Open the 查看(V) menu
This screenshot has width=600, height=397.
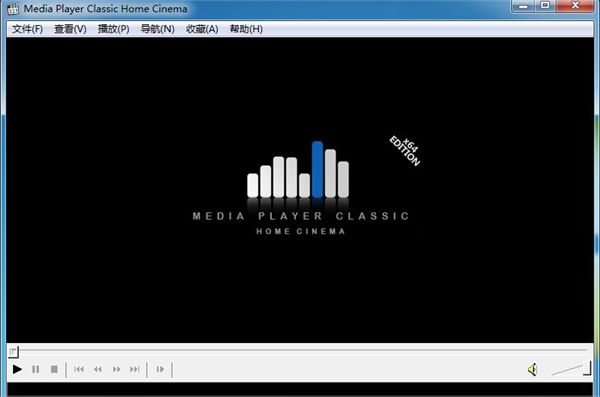point(70,29)
